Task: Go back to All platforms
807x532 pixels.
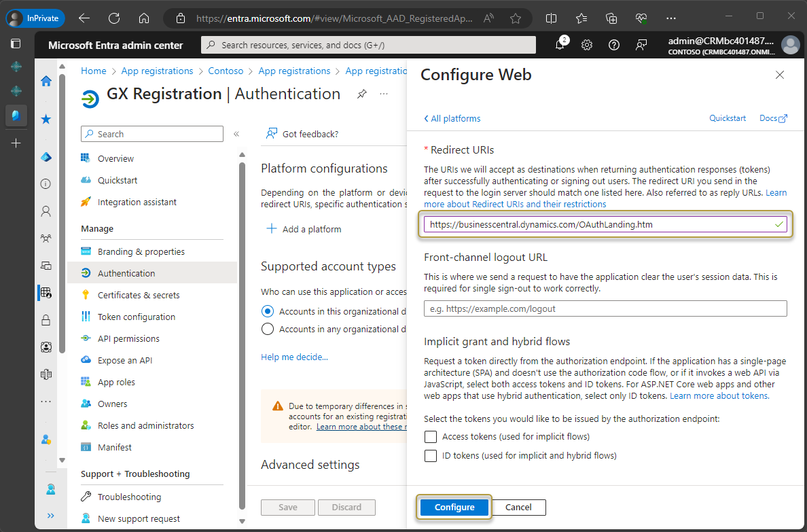Action: coord(452,119)
